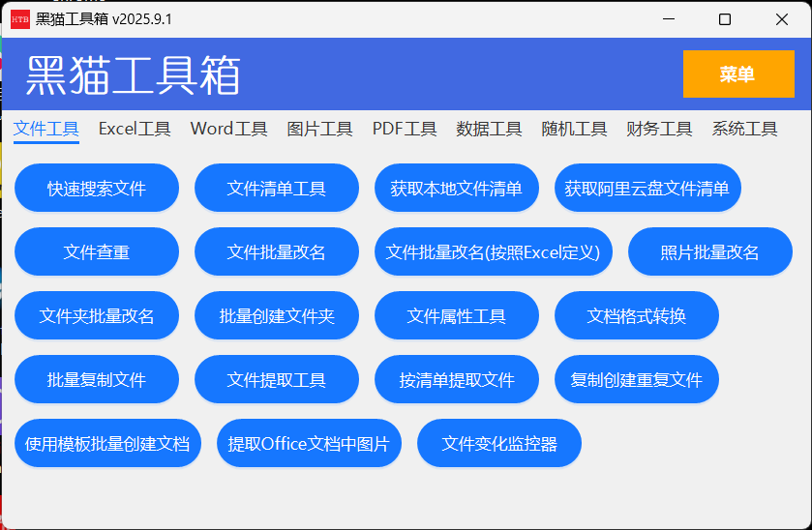Open the 财务工具 tab
The height and width of the screenshot is (530, 812).
tap(659, 129)
